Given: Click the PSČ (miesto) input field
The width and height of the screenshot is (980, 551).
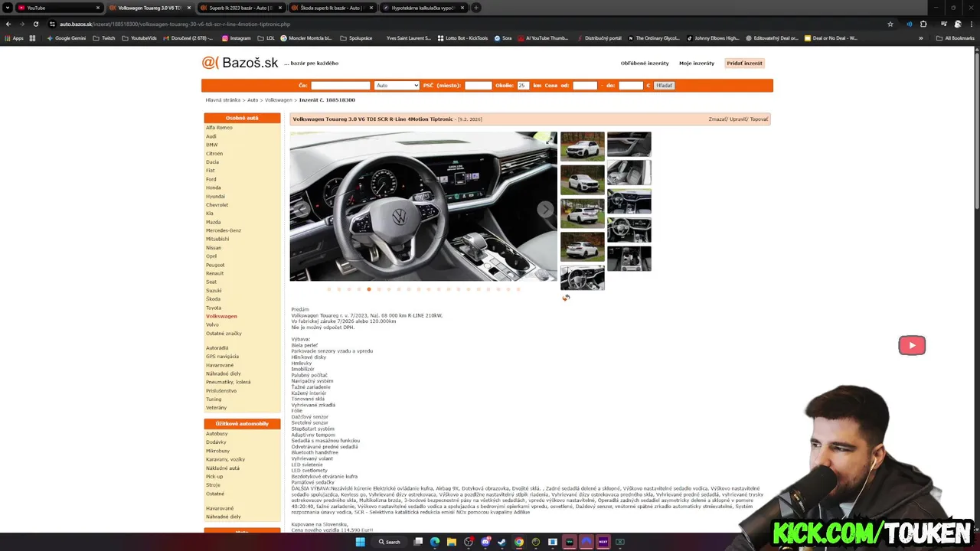Looking at the screenshot, I should pos(479,86).
